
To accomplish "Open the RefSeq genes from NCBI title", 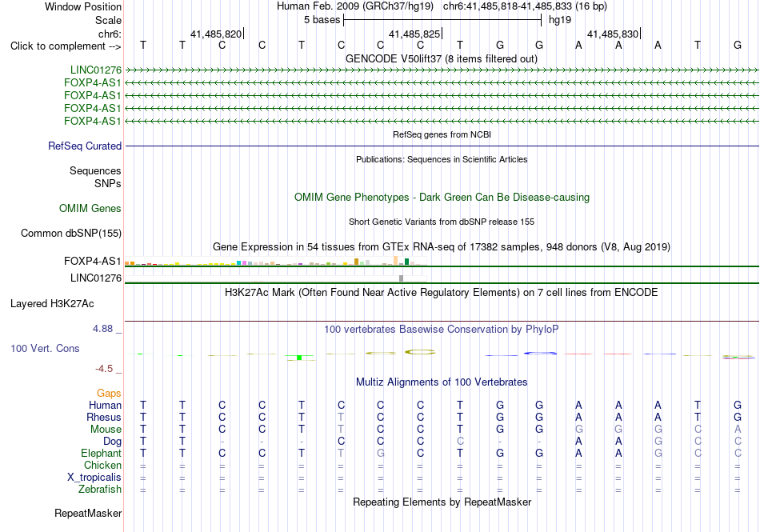I will tap(442, 134).
